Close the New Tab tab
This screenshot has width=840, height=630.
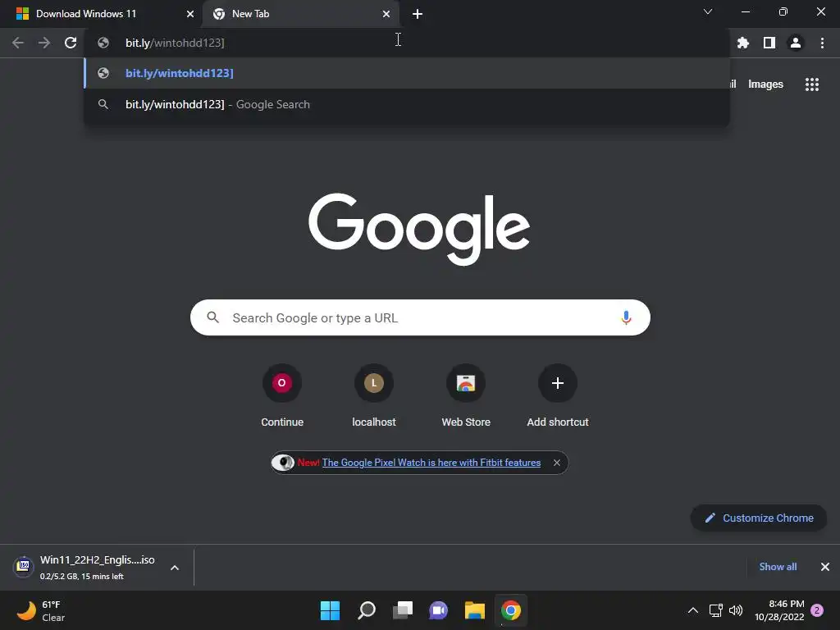coord(386,14)
